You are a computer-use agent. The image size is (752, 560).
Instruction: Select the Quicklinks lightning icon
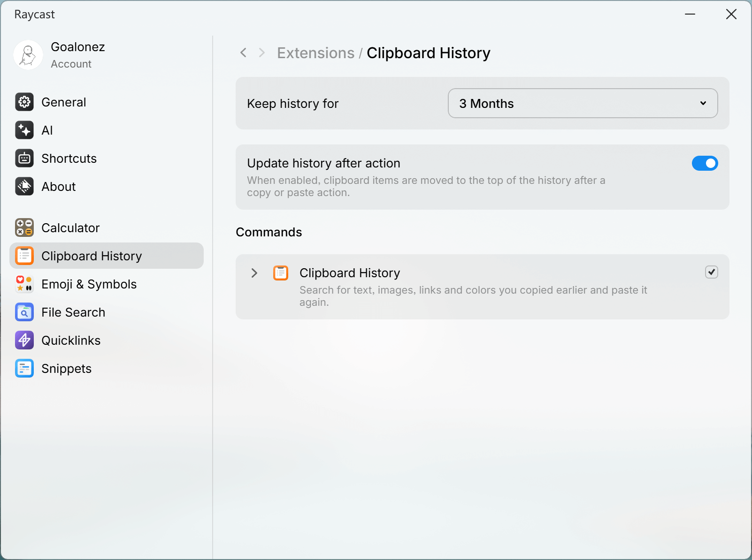point(24,341)
